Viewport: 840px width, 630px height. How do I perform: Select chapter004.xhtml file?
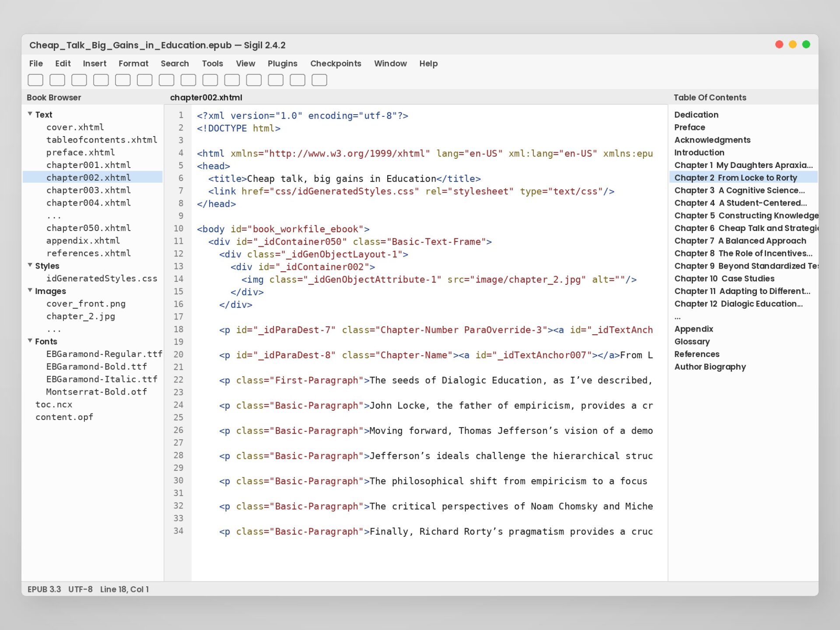pyautogui.click(x=88, y=203)
